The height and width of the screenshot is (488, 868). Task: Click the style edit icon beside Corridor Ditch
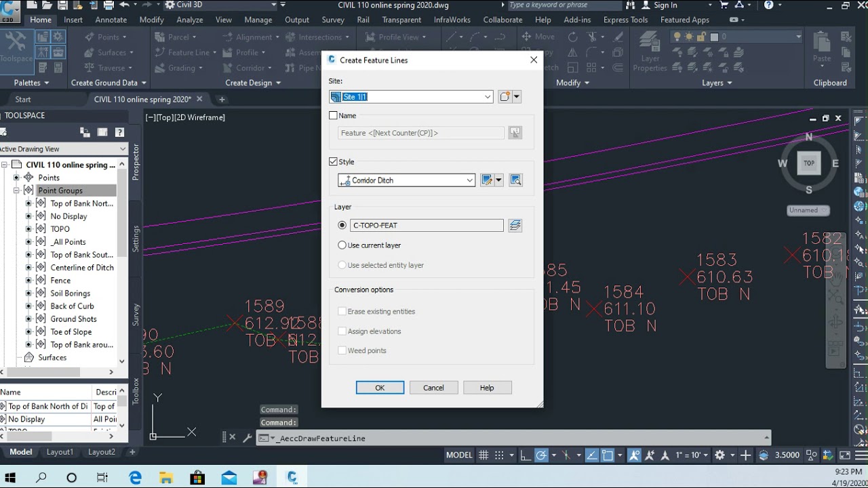(486, 180)
